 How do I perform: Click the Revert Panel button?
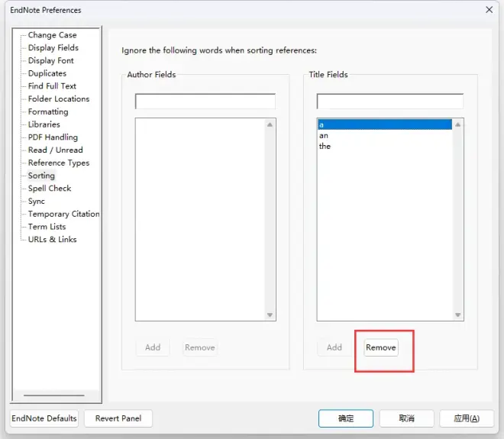(118, 418)
